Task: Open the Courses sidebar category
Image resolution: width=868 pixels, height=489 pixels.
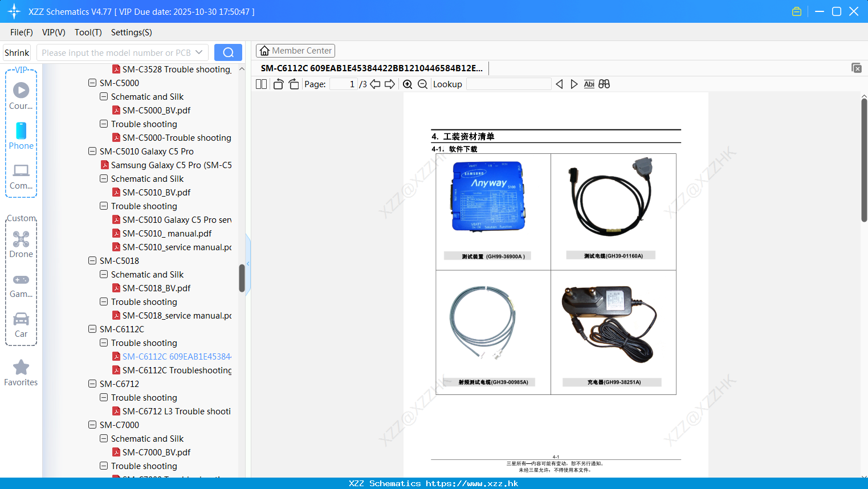Action: click(x=21, y=96)
